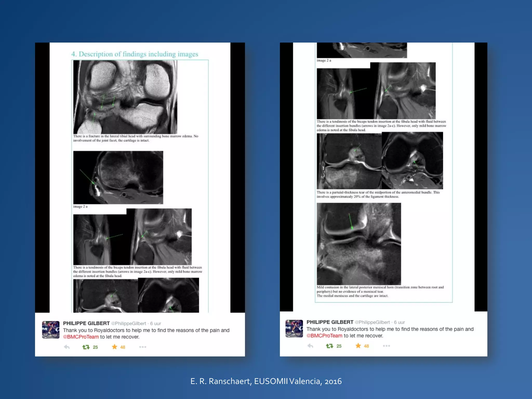Click @BMCProTeam mention in right tweet
The image size is (532, 399).
pyautogui.click(x=324, y=336)
